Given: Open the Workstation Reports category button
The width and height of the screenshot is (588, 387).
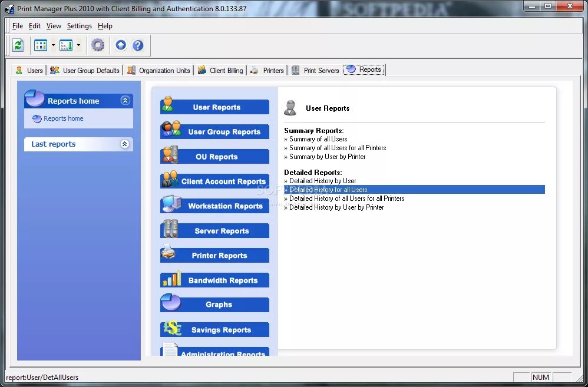Looking at the screenshot, I should (x=214, y=206).
